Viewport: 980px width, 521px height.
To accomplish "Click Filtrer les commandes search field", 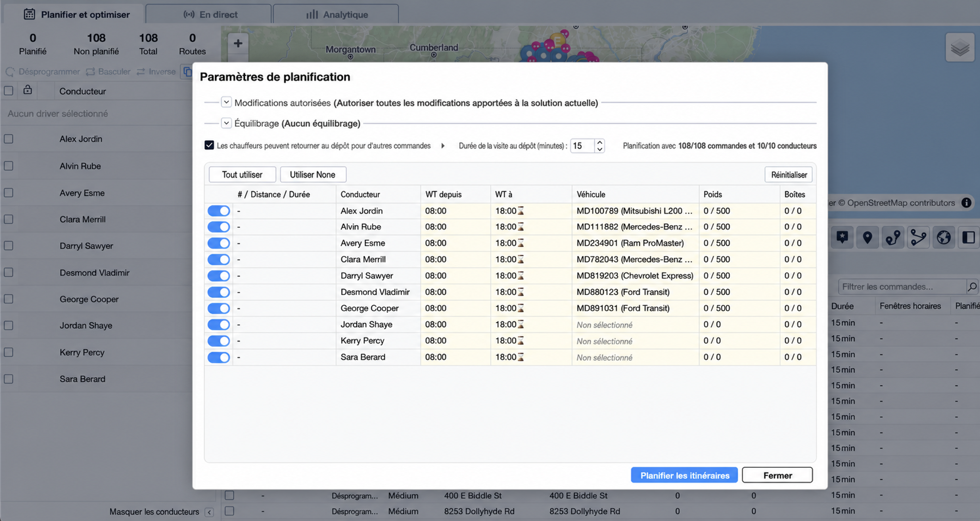I will pos(902,287).
